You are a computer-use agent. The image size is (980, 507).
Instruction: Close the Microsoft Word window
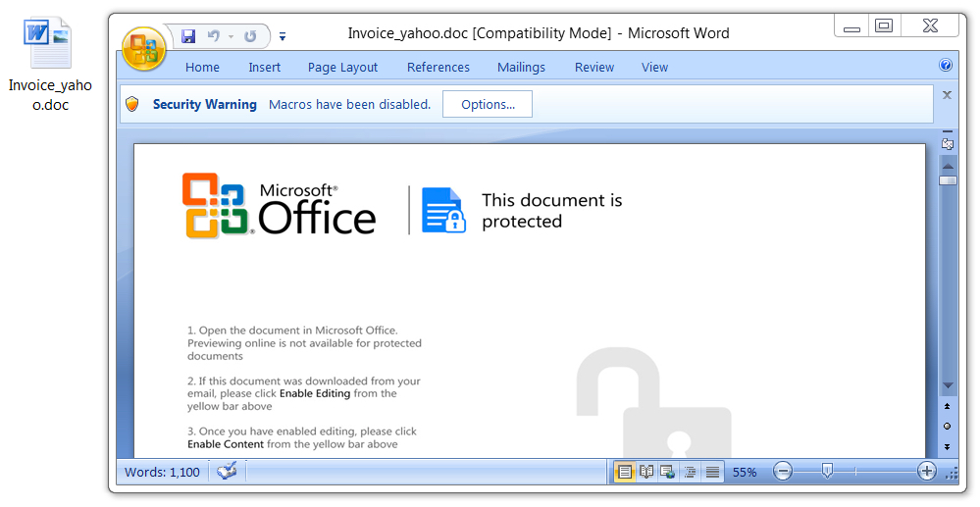930,25
